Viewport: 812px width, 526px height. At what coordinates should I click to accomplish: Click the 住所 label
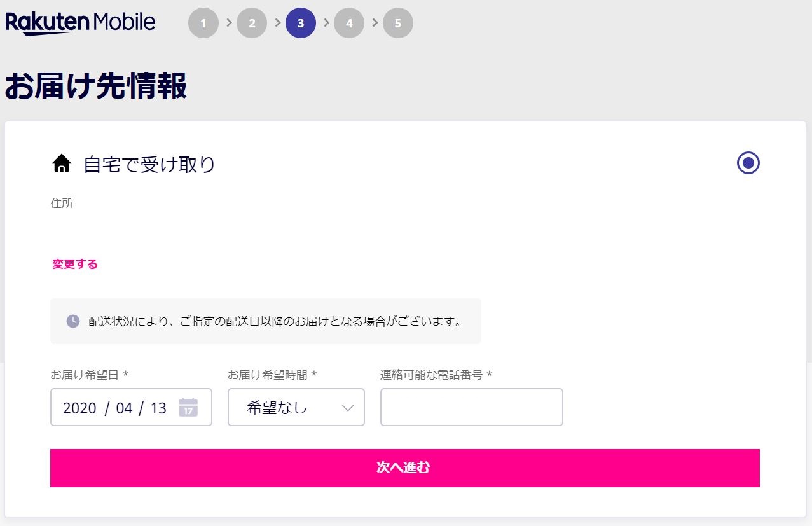62,204
